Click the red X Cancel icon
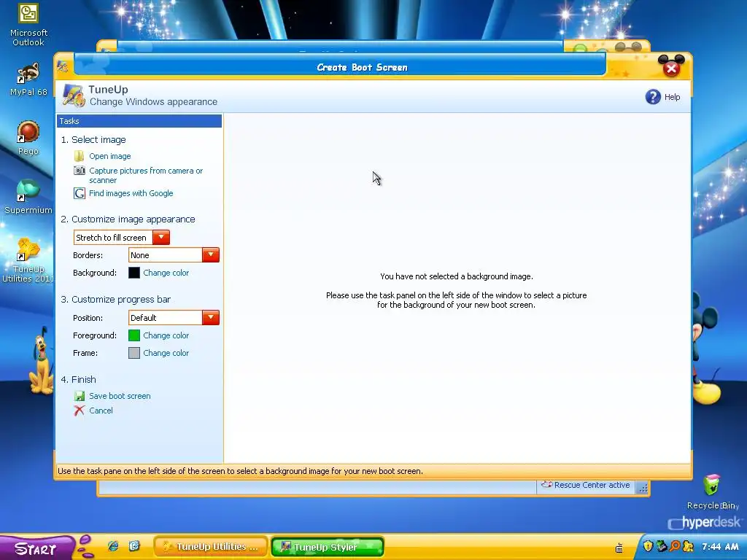747x560 pixels. click(79, 411)
